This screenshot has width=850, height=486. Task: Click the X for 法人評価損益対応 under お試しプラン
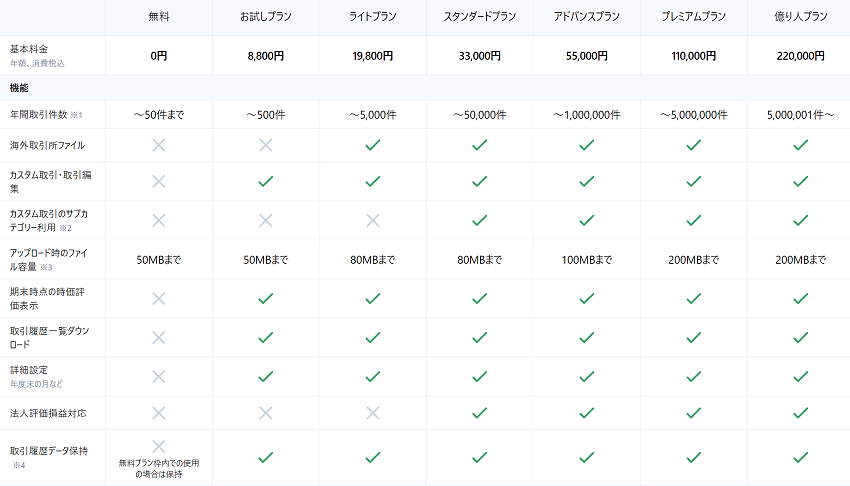(x=265, y=412)
